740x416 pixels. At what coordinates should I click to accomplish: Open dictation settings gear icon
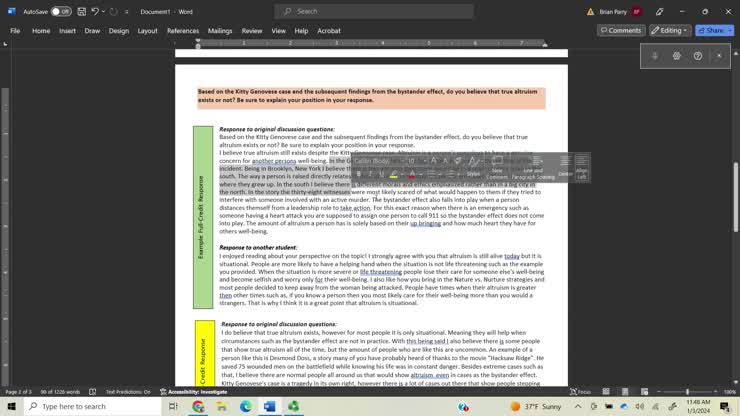click(x=676, y=56)
